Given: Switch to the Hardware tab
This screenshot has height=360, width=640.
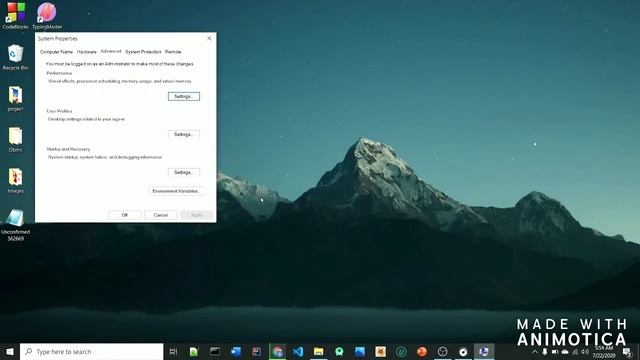Looking at the screenshot, I should pos(87,52).
